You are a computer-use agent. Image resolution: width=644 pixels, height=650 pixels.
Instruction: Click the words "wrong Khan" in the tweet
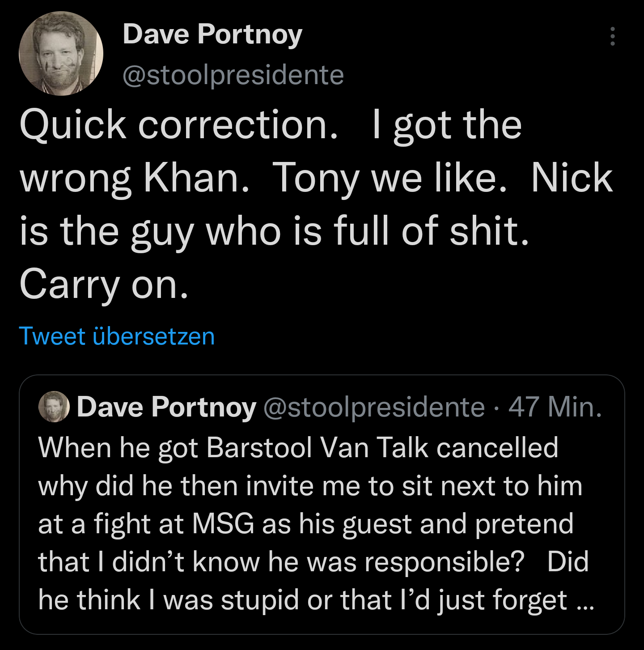[x=134, y=178]
